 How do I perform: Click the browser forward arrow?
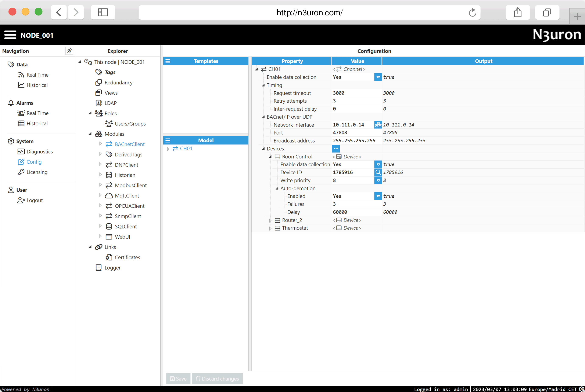point(76,12)
